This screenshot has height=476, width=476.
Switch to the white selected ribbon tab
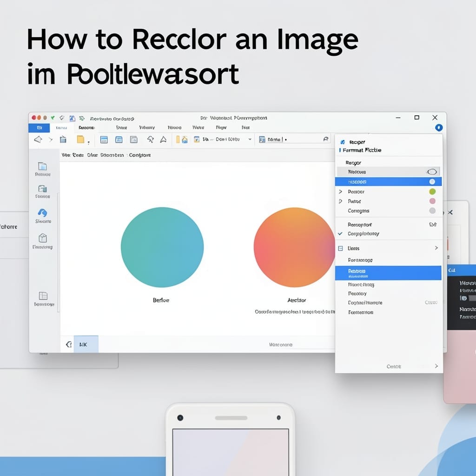(62, 128)
